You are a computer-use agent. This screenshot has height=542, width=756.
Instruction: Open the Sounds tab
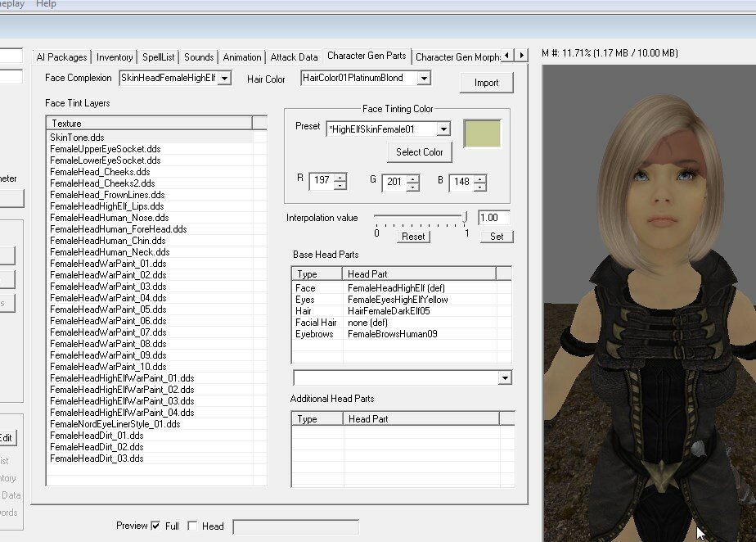pos(199,57)
